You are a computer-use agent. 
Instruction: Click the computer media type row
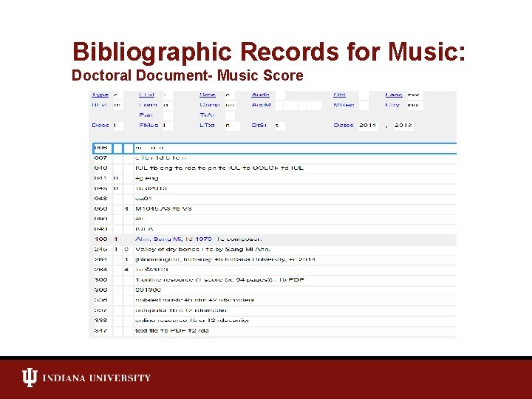click(x=274, y=310)
